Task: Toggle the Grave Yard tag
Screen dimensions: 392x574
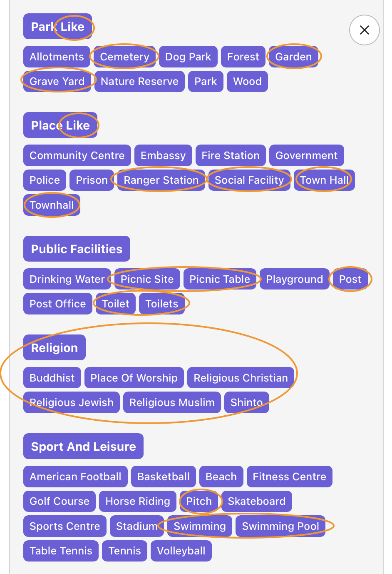Action: (x=56, y=81)
